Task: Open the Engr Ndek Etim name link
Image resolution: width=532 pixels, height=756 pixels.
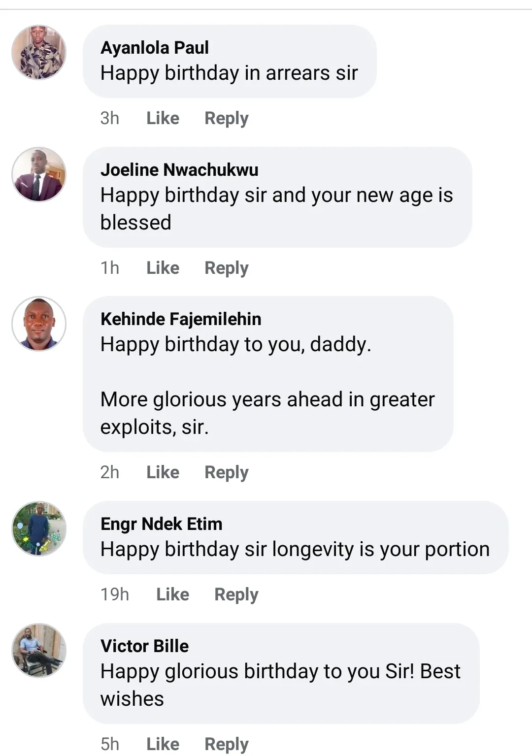Action: [161, 524]
